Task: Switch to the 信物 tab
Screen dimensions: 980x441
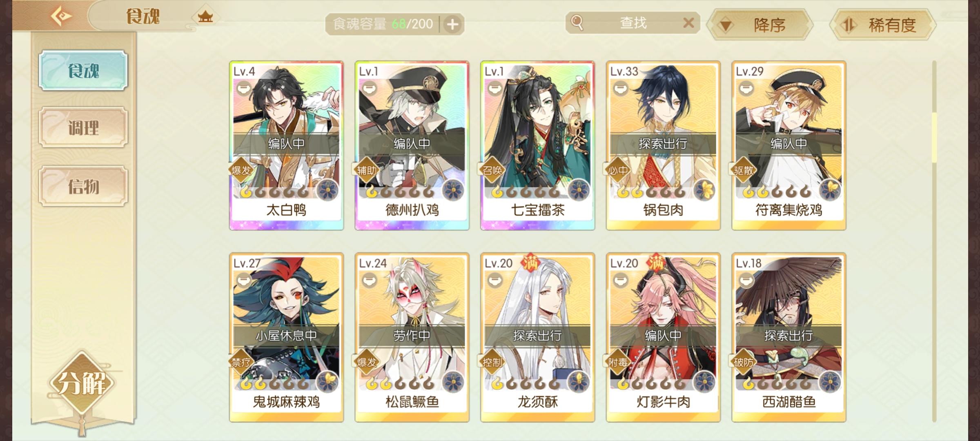Action: (x=83, y=186)
